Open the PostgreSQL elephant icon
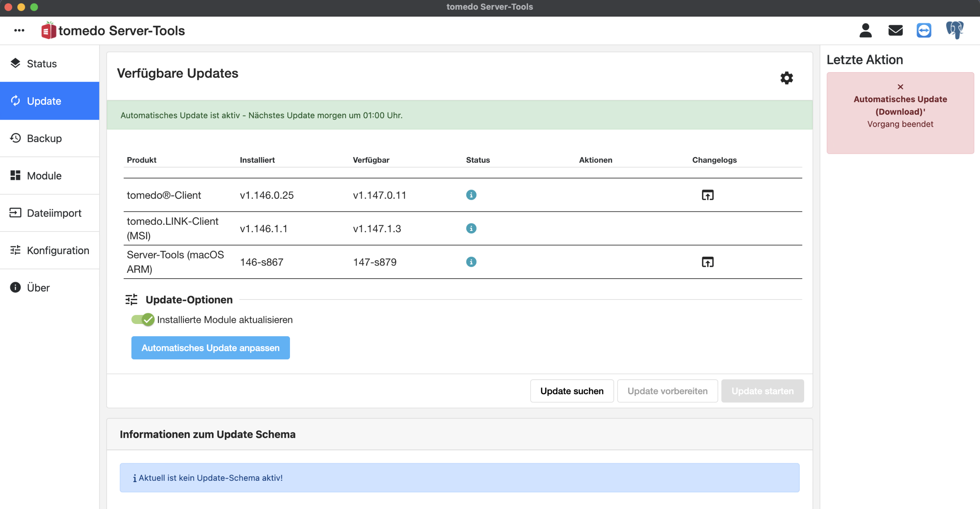The image size is (980, 509). (954, 30)
